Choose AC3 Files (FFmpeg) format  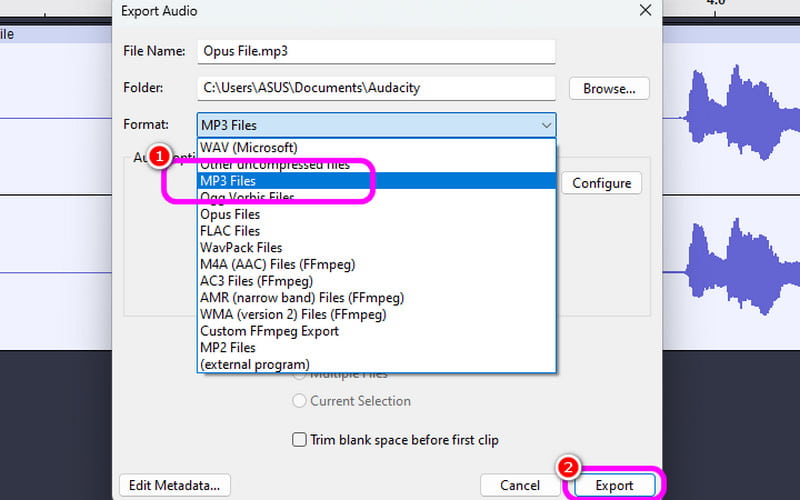point(377,281)
